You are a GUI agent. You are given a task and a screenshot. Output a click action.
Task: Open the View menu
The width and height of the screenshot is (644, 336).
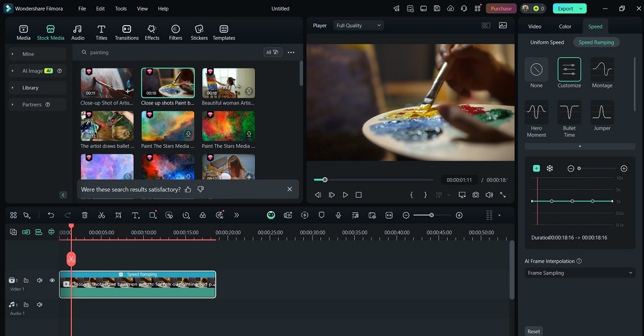tap(142, 9)
